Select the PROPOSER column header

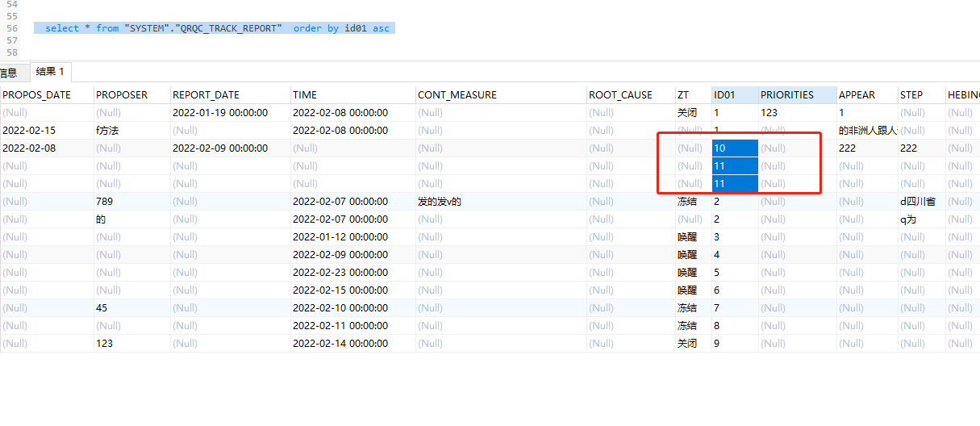coord(131,94)
